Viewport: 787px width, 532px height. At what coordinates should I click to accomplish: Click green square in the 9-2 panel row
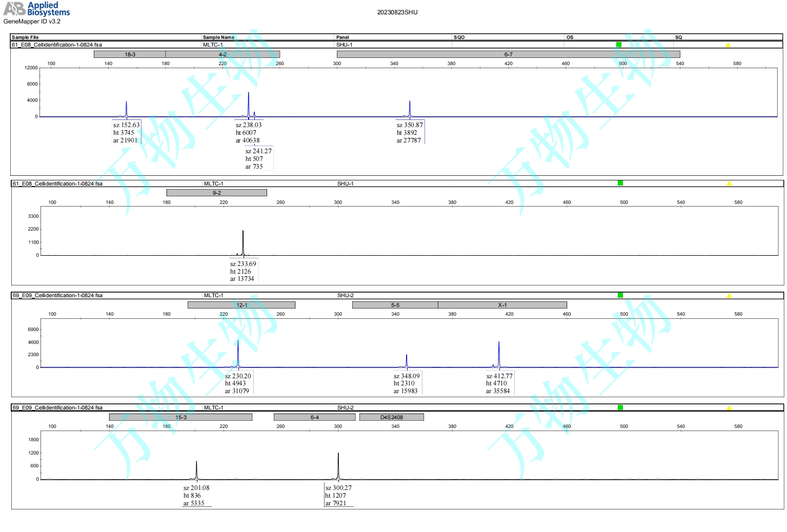620,183
